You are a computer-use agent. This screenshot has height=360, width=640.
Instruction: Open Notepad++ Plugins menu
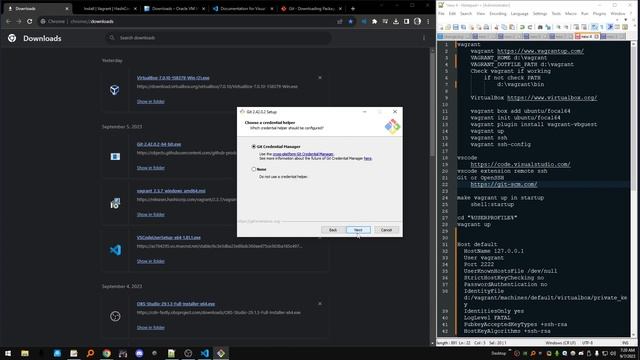coord(599,13)
